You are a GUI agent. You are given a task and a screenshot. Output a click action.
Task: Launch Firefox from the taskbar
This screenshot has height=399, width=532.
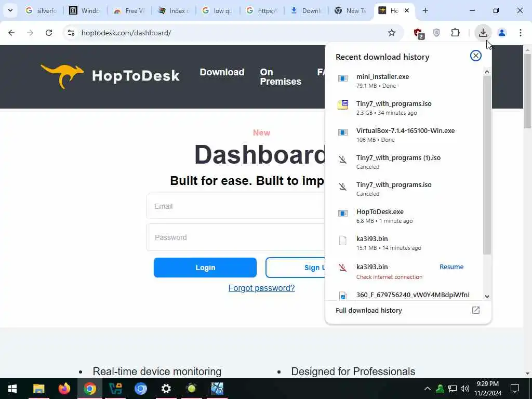64,389
